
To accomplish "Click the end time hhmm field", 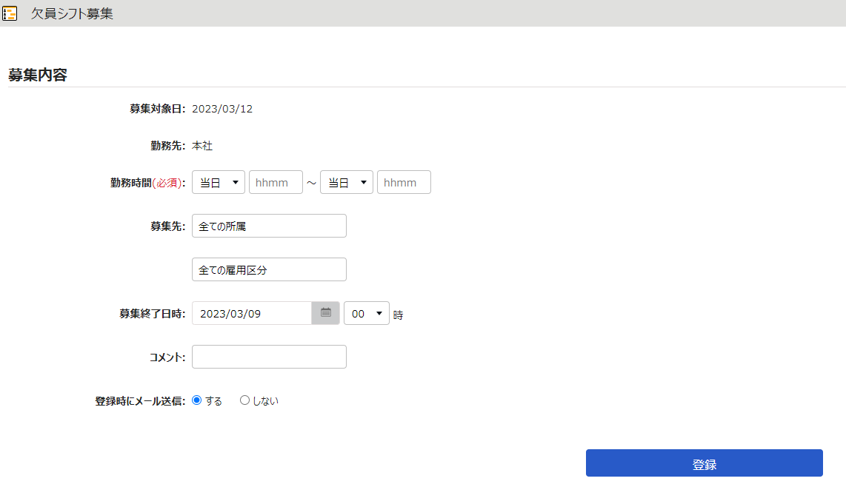I will tap(404, 183).
